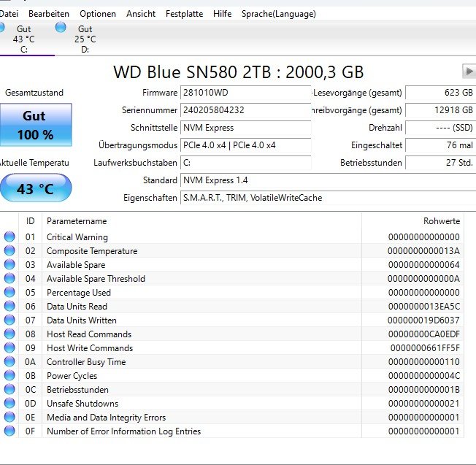Click the Schreibvorgänge value 12918 GB

[440, 110]
